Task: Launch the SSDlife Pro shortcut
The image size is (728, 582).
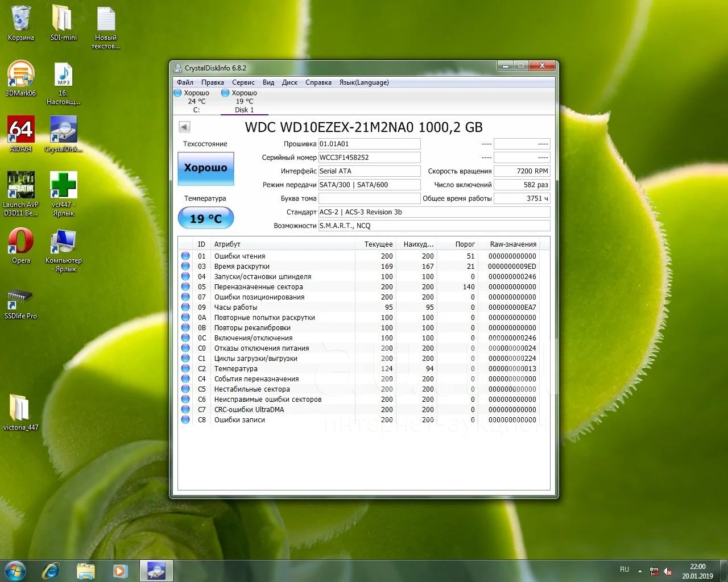Action: (x=20, y=304)
